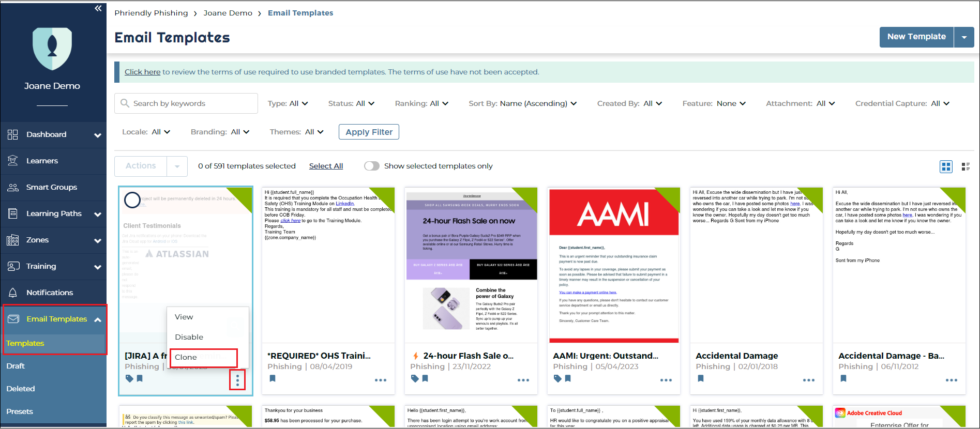This screenshot has height=429, width=980.
Task: Open Deleted templates submenu
Action: 21,389
